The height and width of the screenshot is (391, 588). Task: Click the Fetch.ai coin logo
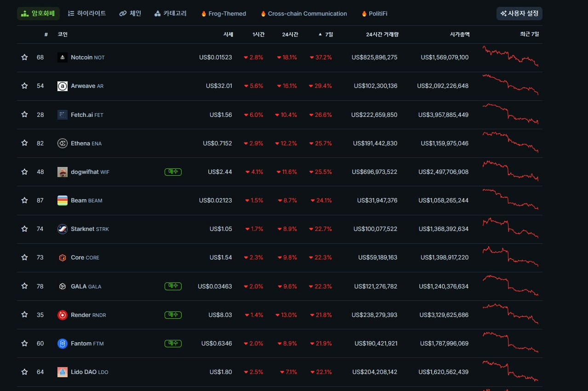point(63,115)
